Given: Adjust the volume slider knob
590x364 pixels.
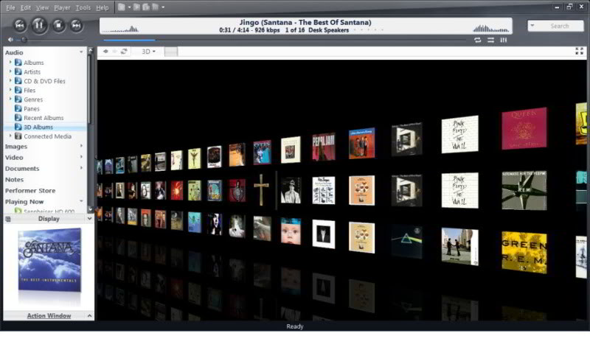Looking at the screenshot, I should (x=24, y=40).
